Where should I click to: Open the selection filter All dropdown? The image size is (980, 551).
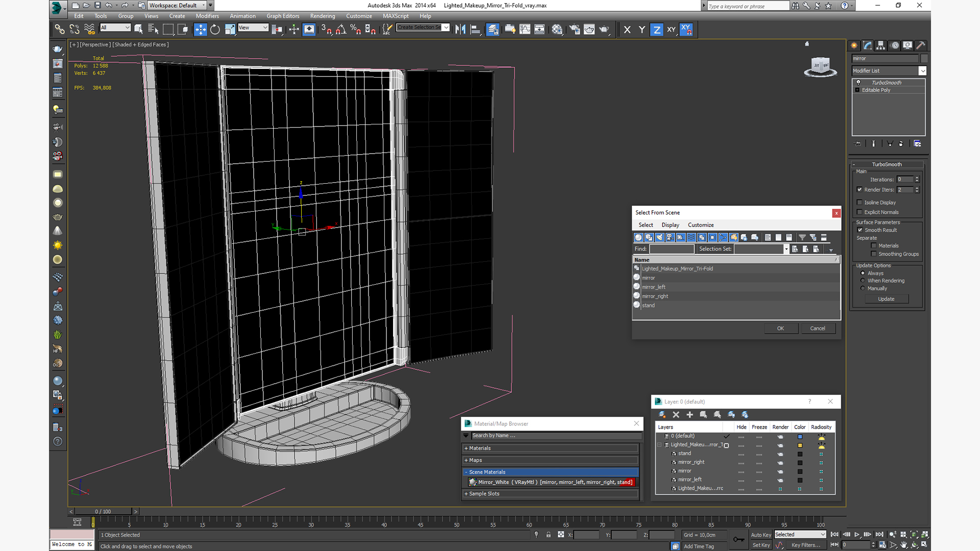click(115, 28)
